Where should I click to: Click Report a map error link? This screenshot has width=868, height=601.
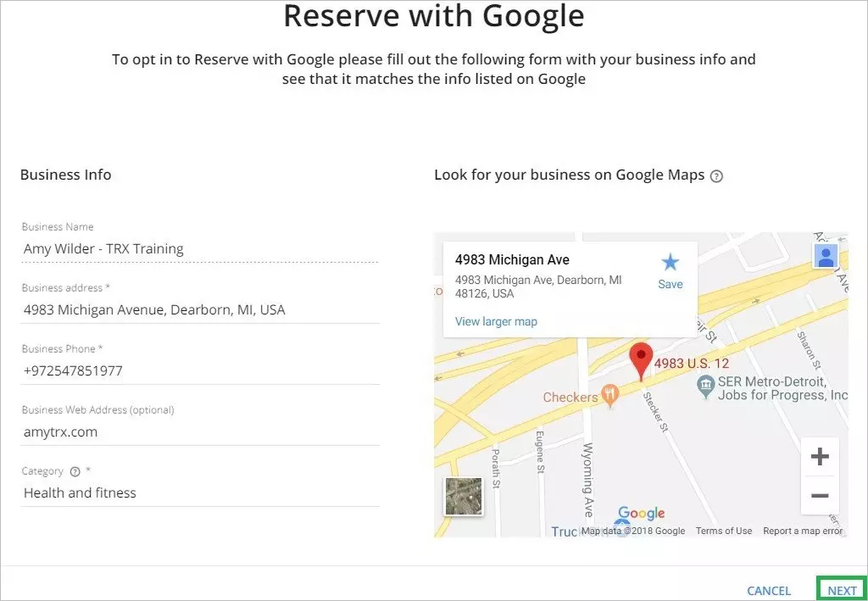pyautogui.click(x=803, y=531)
